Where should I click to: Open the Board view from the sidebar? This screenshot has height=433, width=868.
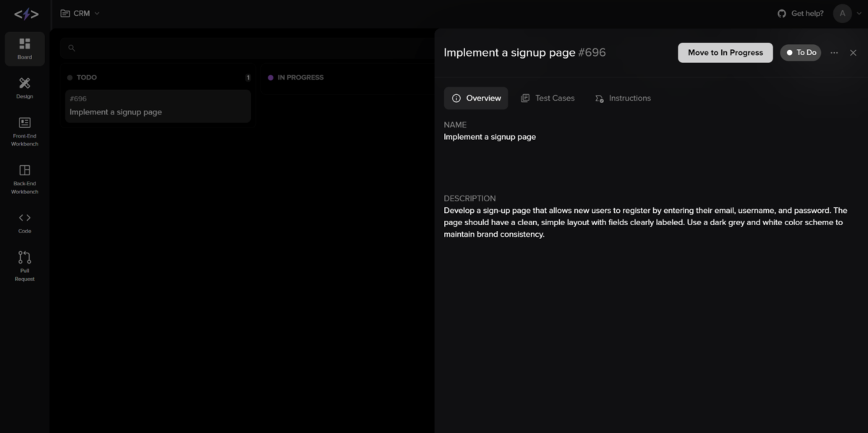24,49
